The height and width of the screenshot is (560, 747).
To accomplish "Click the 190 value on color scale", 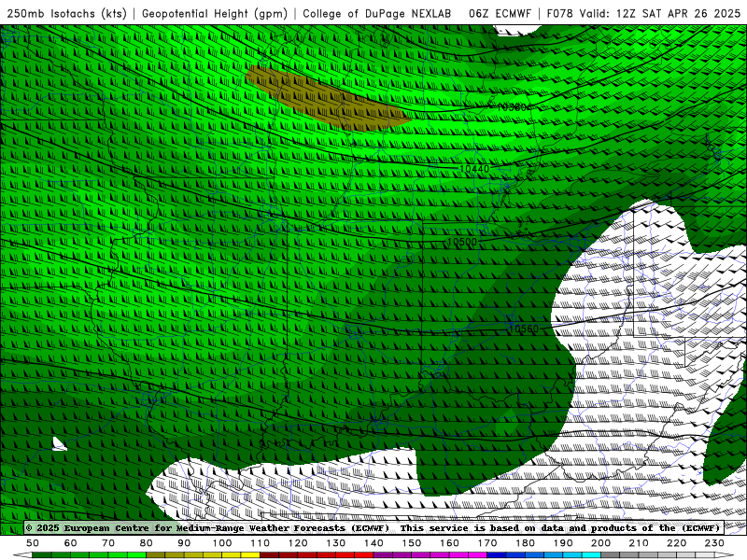I will (x=563, y=543).
